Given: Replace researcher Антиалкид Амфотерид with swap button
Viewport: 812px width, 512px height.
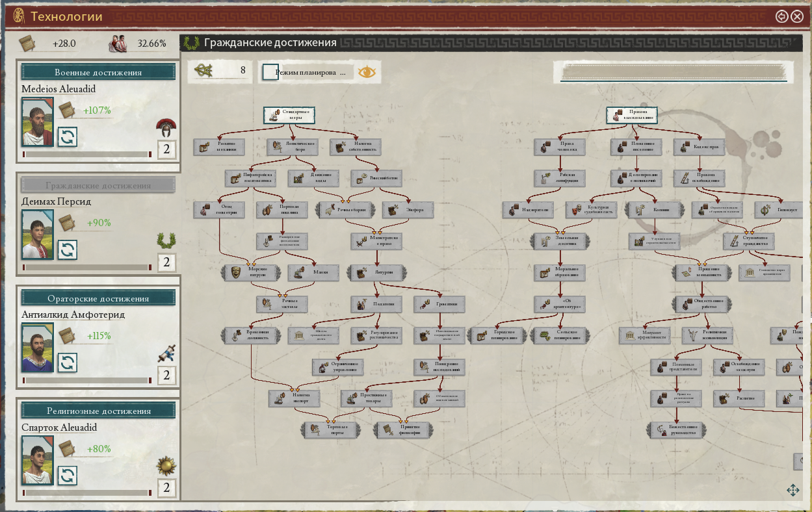Looking at the screenshot, I should pos(68,363).
